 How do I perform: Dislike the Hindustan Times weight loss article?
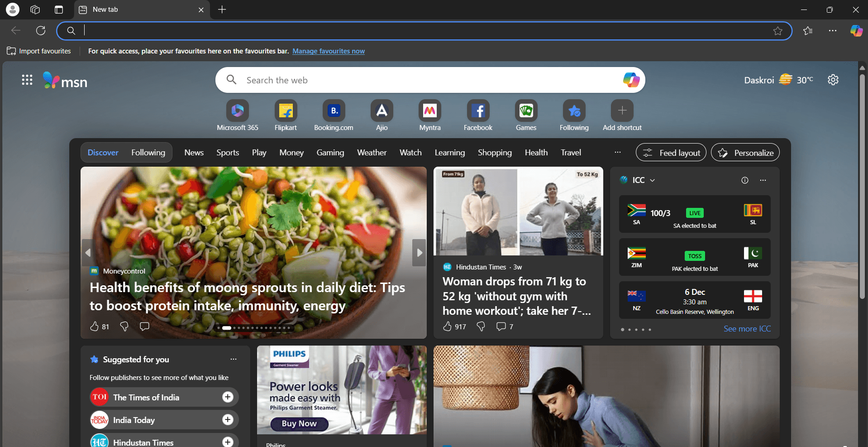tap(481, 327)
